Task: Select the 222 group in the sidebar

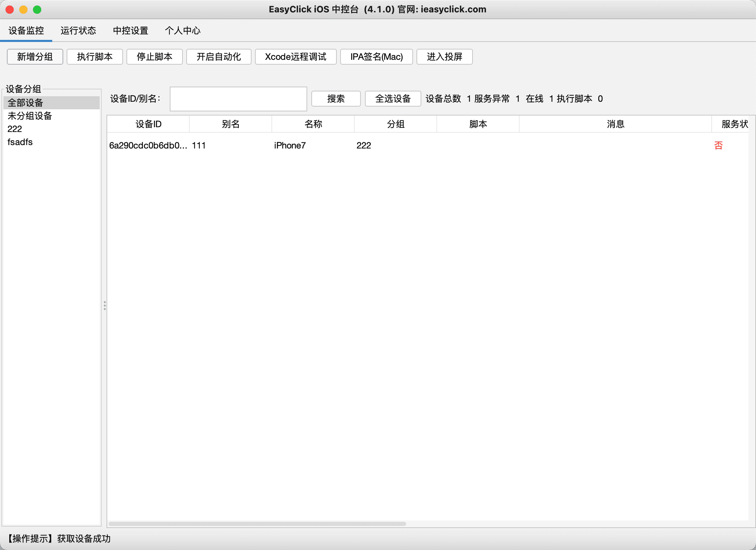Action: pyautogui.click(x=15, y=129)
